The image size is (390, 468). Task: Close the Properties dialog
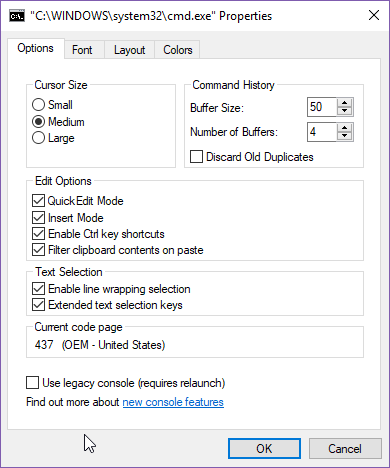pyautogui.click(x=374, y=15)
